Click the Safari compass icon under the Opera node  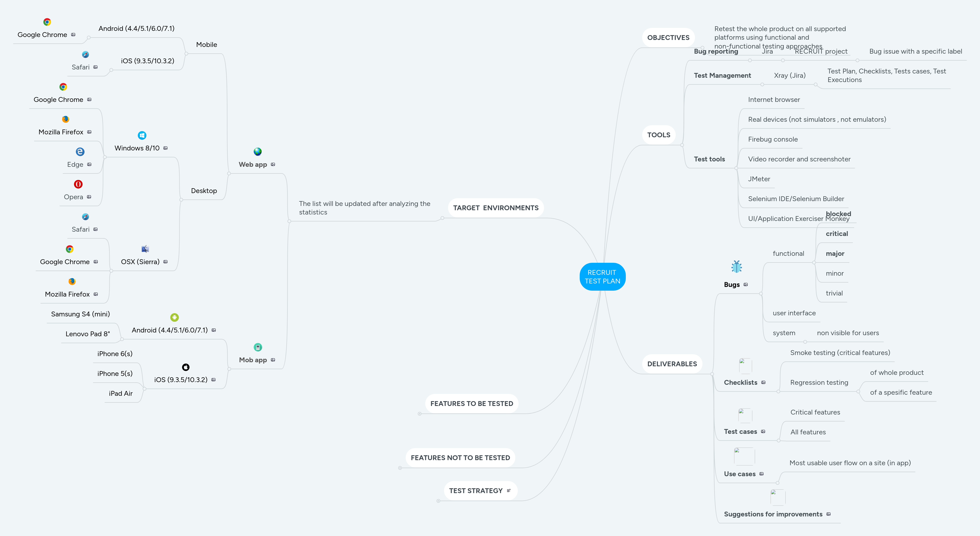[x=85, y=217]
